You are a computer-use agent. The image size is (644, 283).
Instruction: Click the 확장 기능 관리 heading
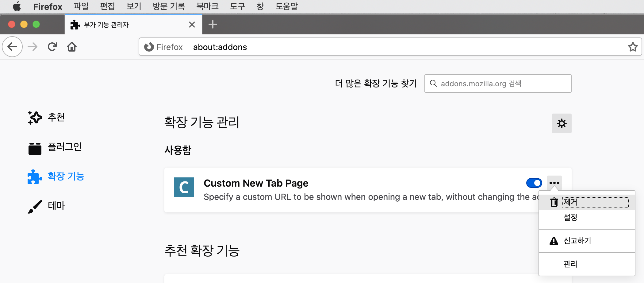coord(201,122)
